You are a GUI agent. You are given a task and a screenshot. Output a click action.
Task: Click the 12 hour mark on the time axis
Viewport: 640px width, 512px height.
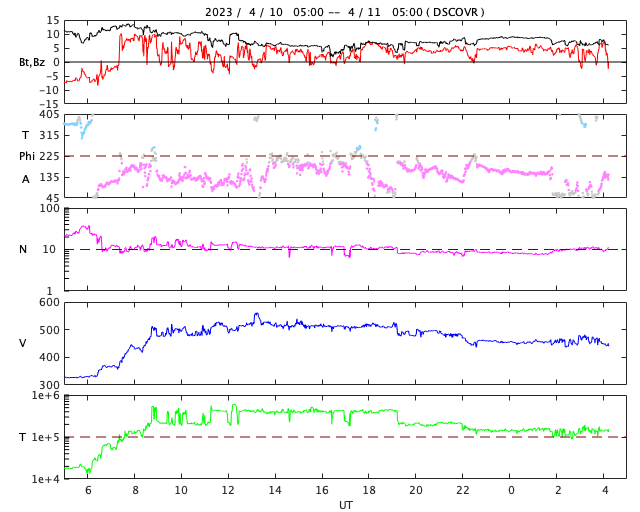coord(228,491)
